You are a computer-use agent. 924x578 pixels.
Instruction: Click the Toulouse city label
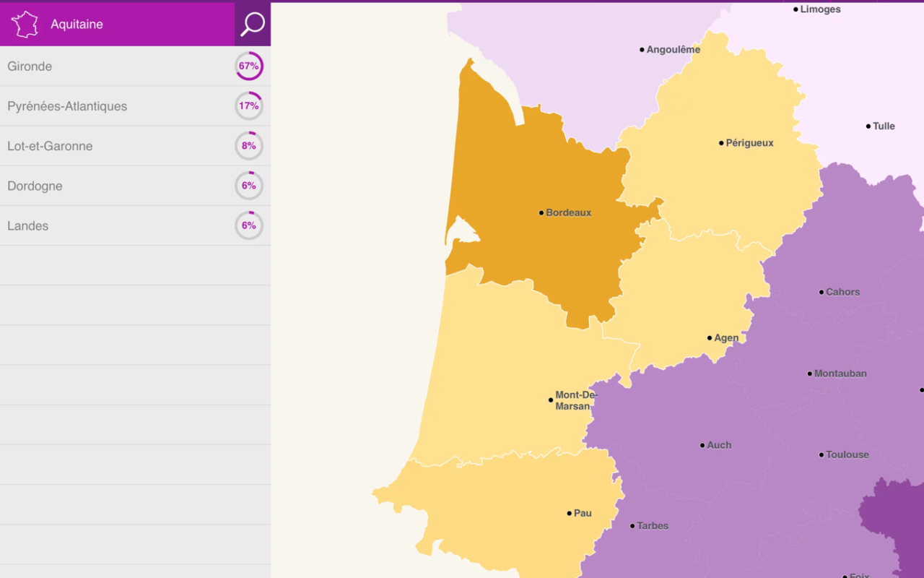pos(847,454)
